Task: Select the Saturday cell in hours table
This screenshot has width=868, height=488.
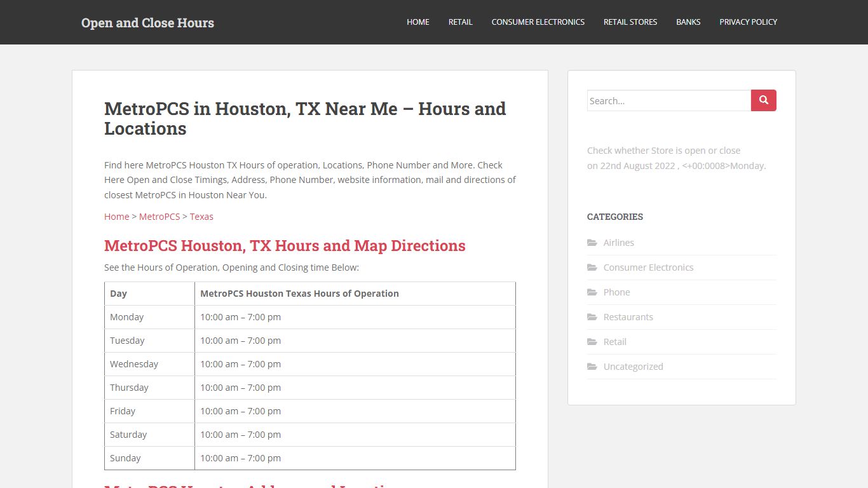Action: (x=150, y=435)
